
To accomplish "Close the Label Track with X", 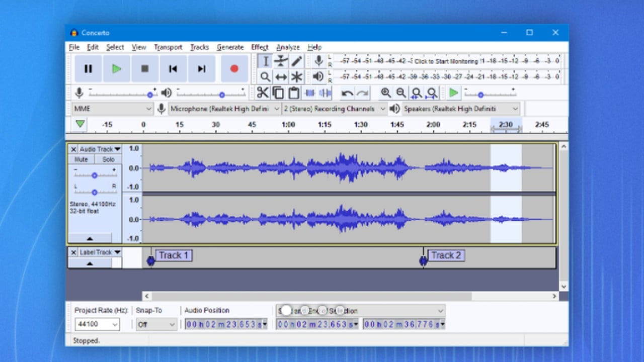I will [73, 252].
